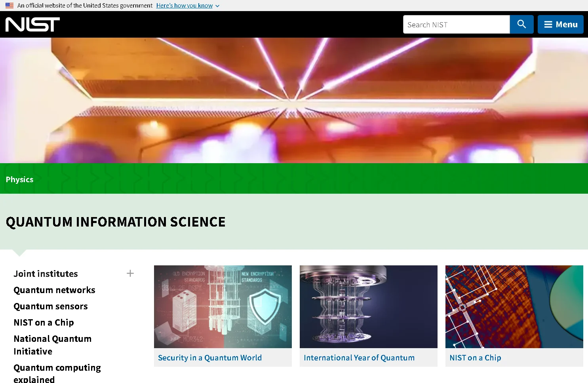Expand the Here's how you know disclosure

[x=184, y=5]
